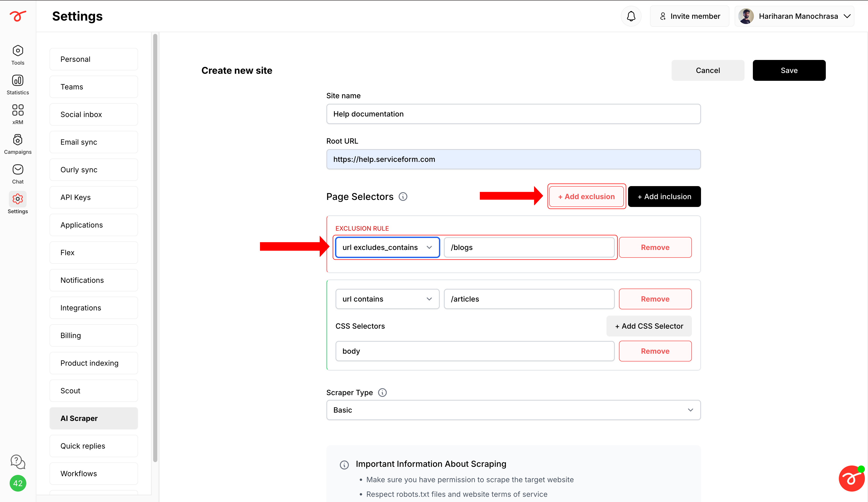Click Important Information About Scraping heading
This screenshot has height=502, width=868.
(431, 464)
